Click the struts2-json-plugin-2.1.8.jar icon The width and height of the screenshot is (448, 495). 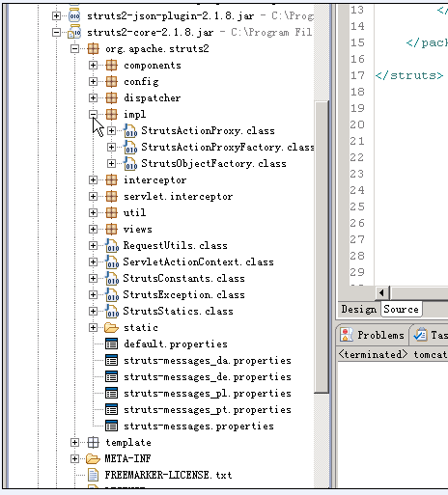tap(74, 15)
